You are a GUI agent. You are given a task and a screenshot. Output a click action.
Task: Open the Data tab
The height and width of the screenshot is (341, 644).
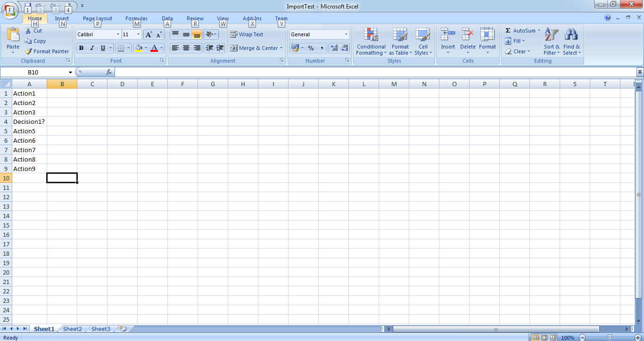[x=167, y=18]
